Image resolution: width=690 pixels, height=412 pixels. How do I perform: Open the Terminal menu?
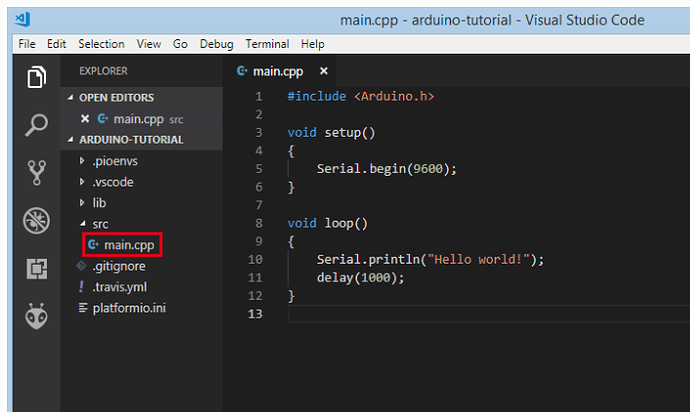pyautogui.click(x=267, y=44)
